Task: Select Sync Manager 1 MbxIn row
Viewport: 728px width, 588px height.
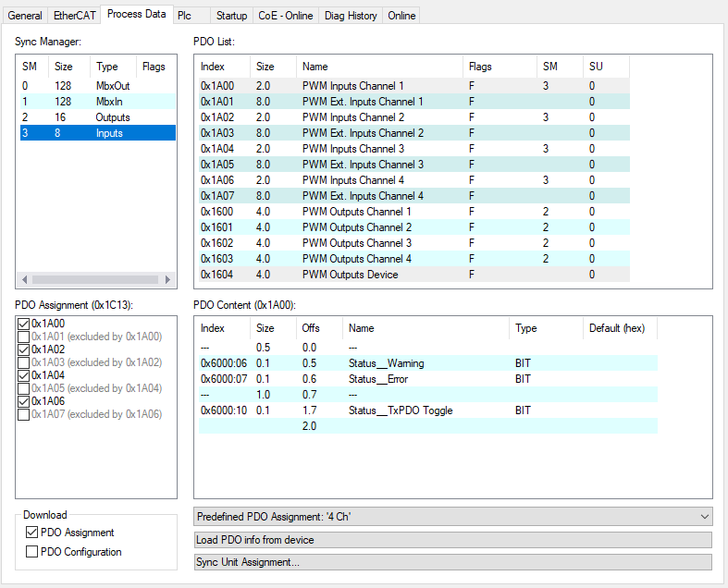Action: (x=97, y=102)
